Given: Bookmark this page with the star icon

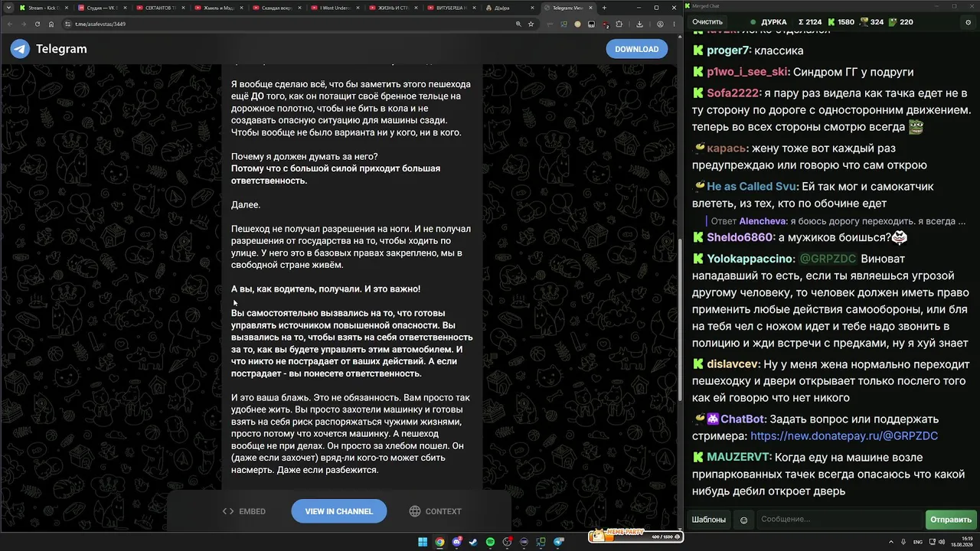Looking at the screenshot, I should pos(531,24).
